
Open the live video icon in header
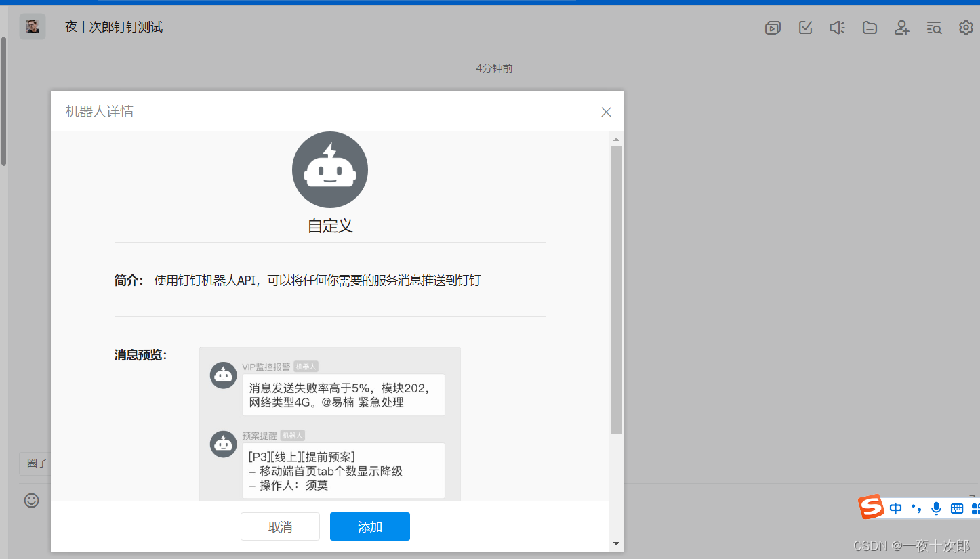[773, 28]
